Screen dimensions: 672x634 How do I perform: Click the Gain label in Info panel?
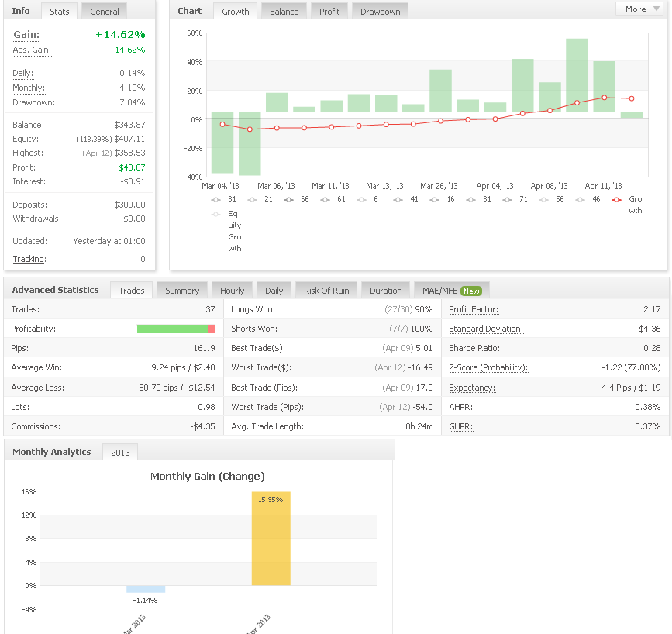(x=26, y=34)
